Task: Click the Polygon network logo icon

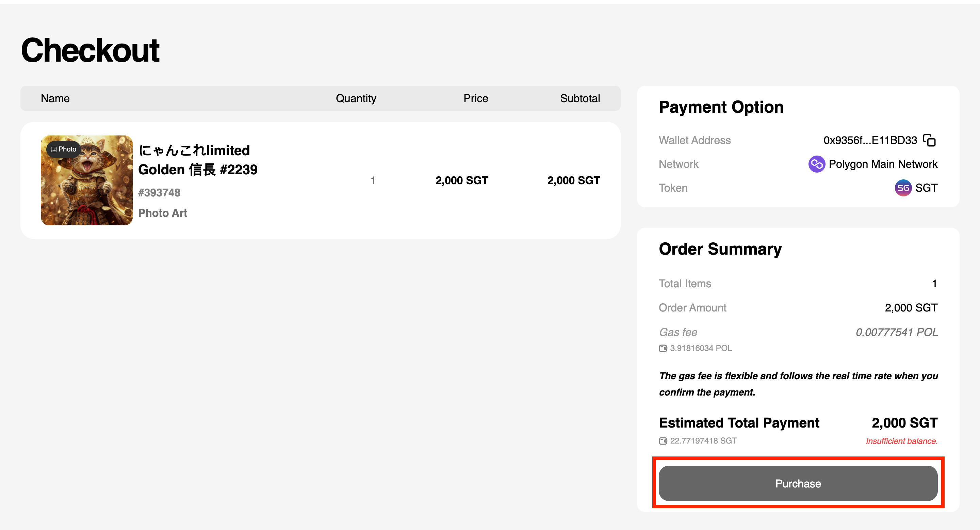Action: pyautogui.click(x=816, y=164)
